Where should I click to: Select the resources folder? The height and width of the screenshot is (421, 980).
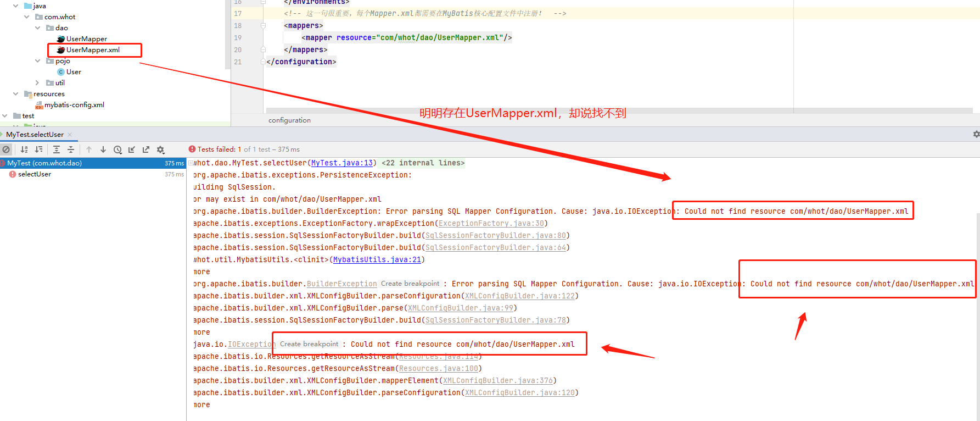pos(49,94)
